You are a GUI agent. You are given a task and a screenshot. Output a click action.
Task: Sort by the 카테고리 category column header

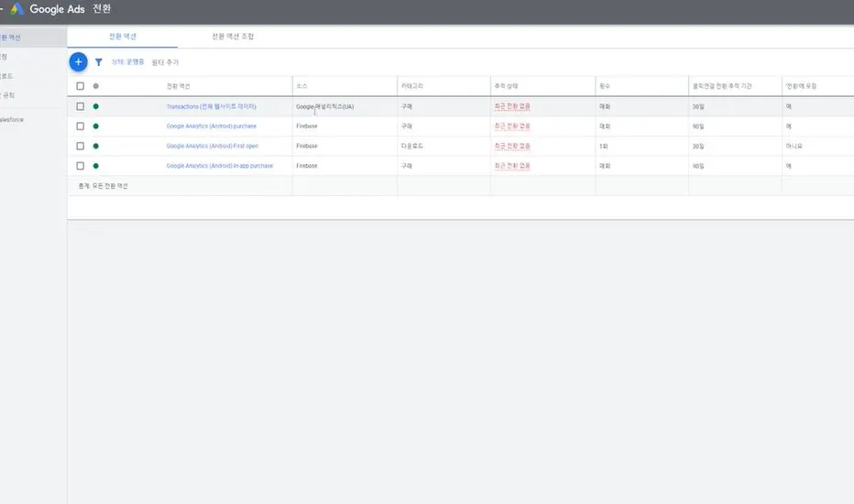pos(412,86)
